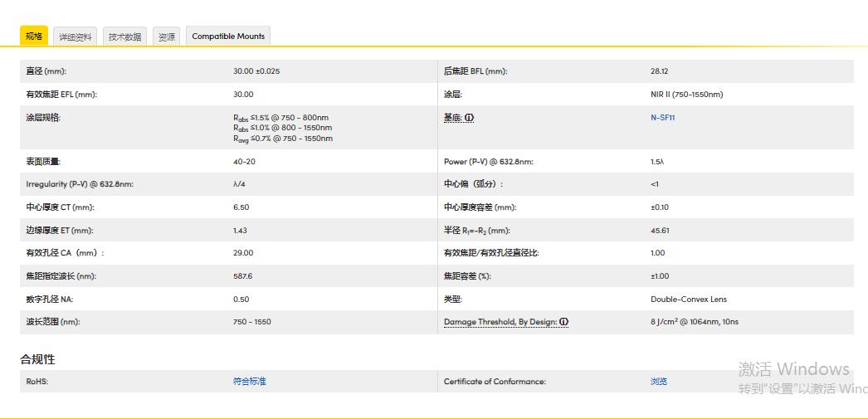
Task: Select the 规格 tab
Action: tap(34, 37)
